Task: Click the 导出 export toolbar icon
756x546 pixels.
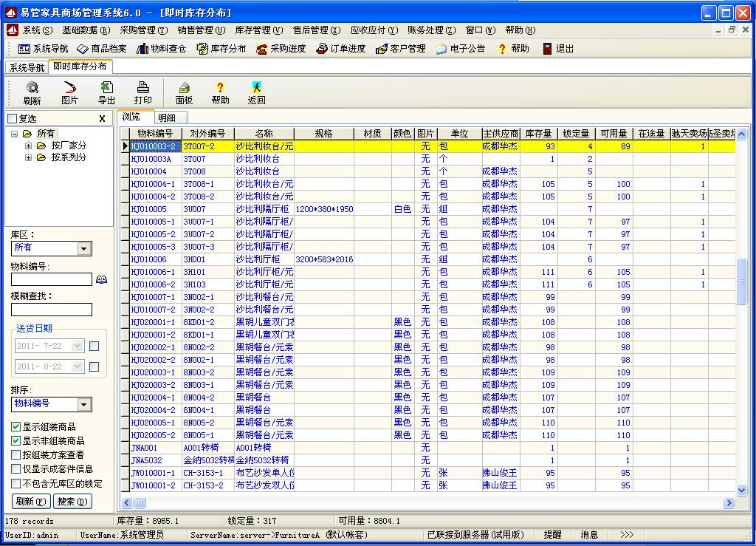Action: tap(106, 92)
